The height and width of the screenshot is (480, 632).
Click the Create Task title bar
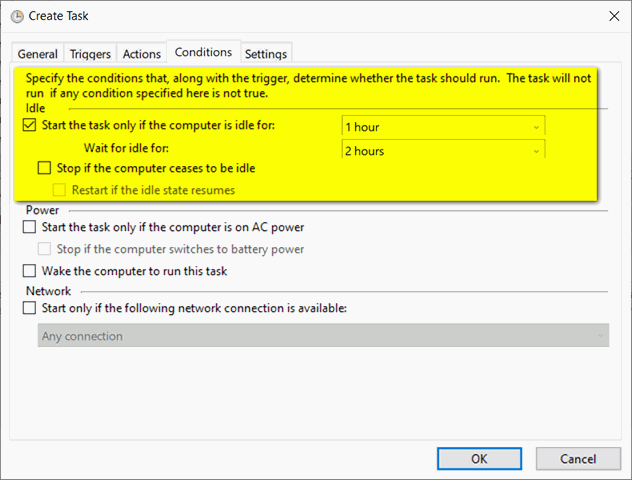click(x=300, y=16)
